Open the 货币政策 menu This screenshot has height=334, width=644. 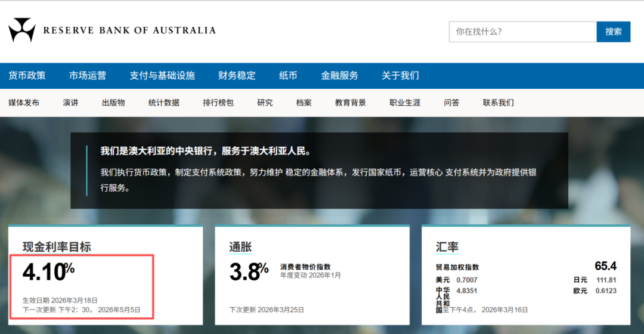(x=27, y=76)
